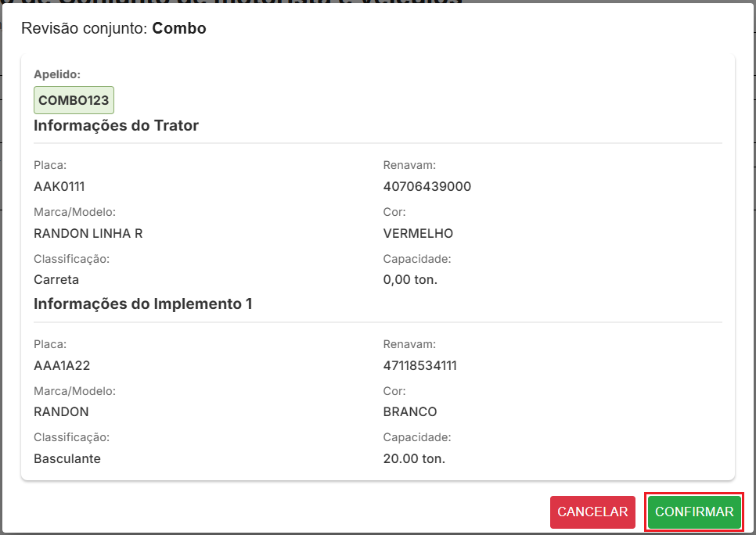The image size is (756, 535).
Task: Click the CANCELAR button
Action: tap(592, 512)
